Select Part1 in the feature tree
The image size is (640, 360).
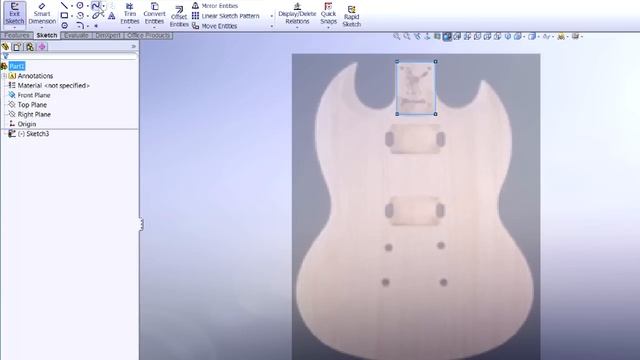17,66
